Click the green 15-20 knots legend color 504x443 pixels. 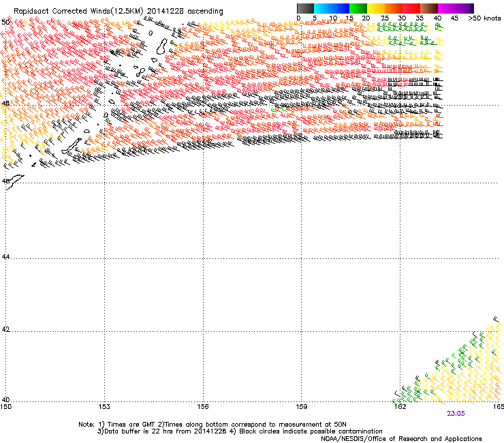358,8
